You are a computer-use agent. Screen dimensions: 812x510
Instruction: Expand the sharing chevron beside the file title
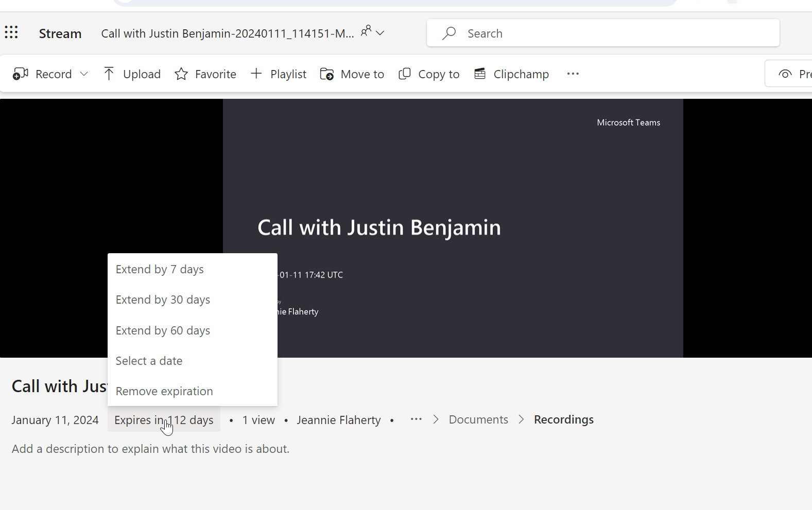click(x=380, y=33)
